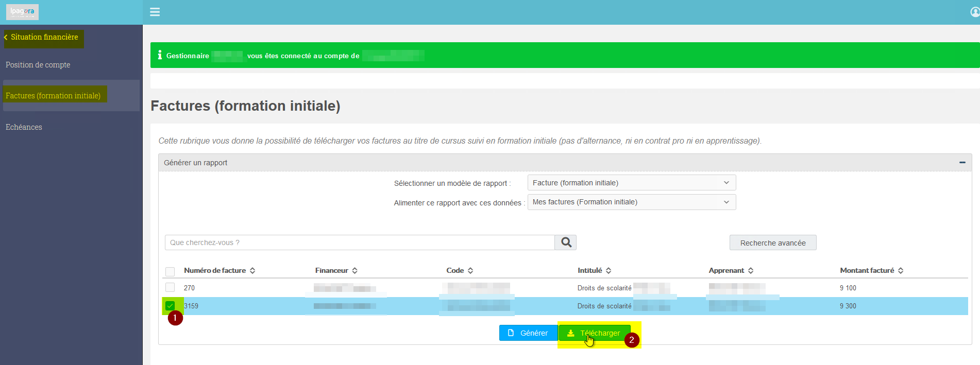Click the magnifying glass search icon
The image size is (980, 365).
point(566,242)
